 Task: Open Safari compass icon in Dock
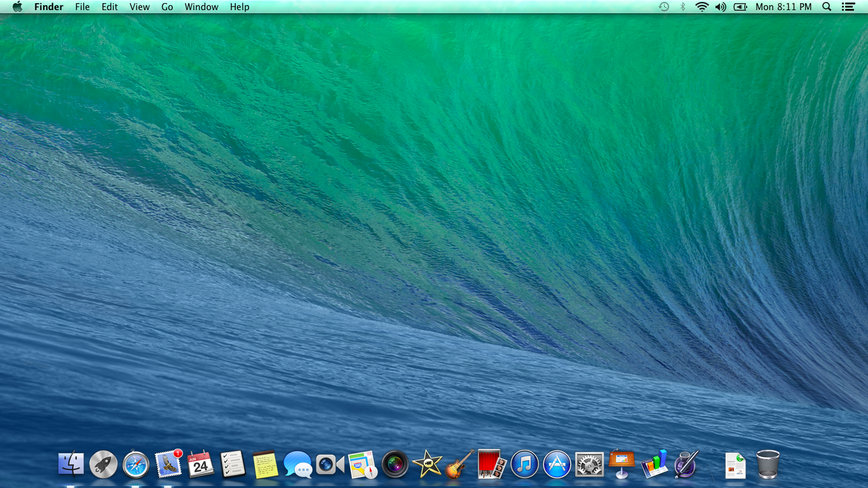[x=136, y=464]
